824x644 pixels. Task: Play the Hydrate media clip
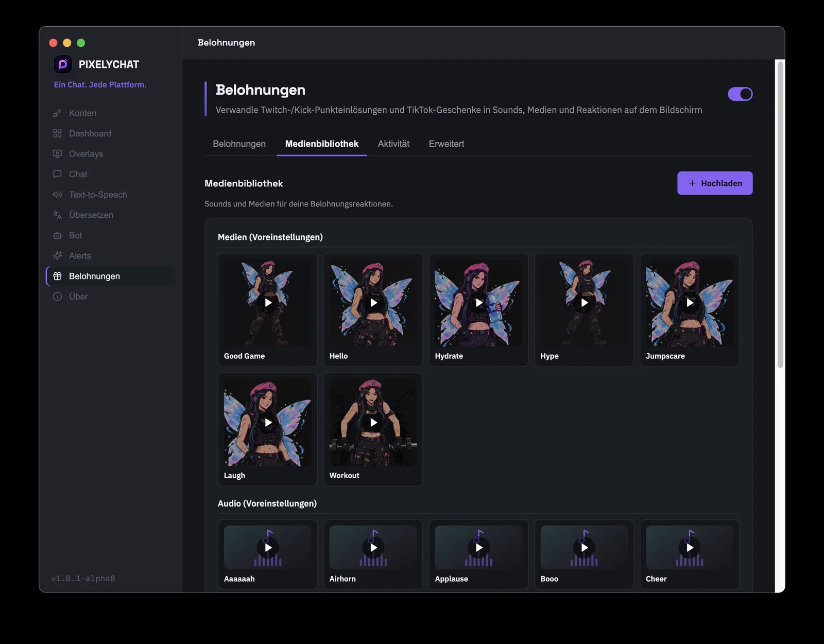coord(479,303)
